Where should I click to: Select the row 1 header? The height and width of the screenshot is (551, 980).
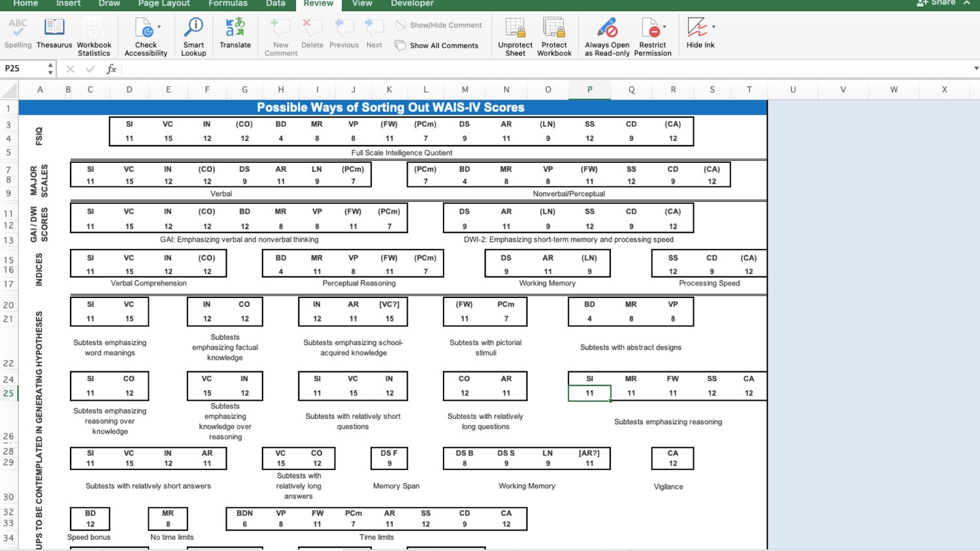tap(9, 109)
